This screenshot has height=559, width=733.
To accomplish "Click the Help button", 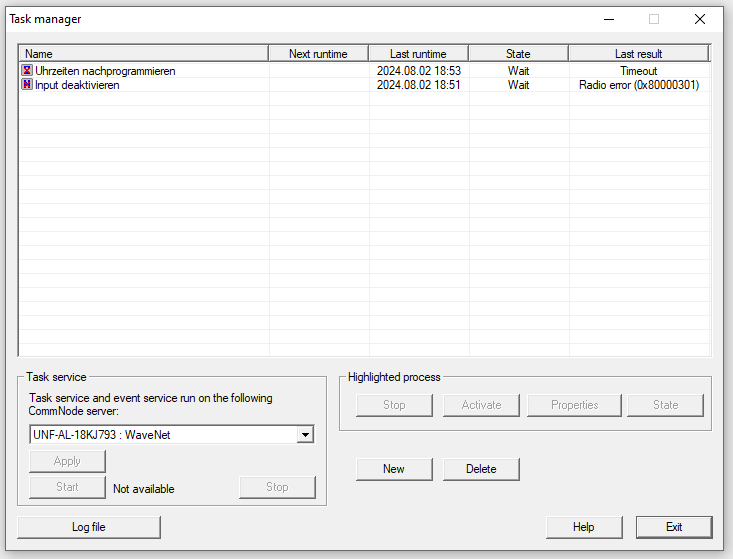I will click(584, 527).
